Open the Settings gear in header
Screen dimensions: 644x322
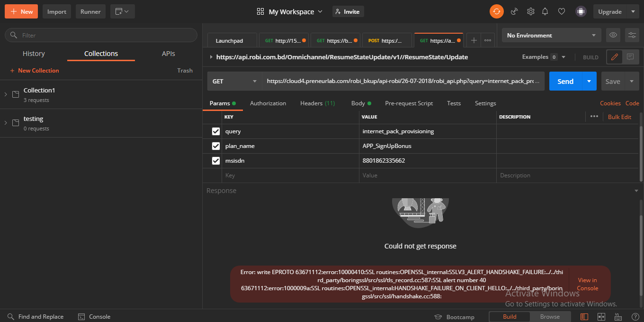coord(530,11)
